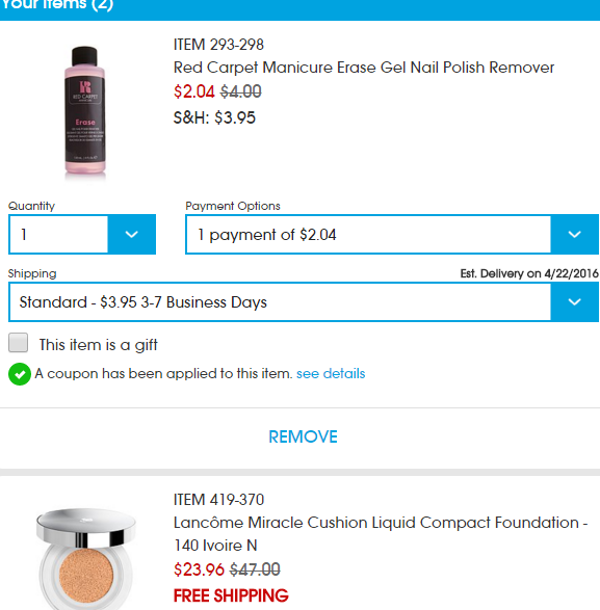Click the green coupon applied checkmark icon

click(19, 374)
